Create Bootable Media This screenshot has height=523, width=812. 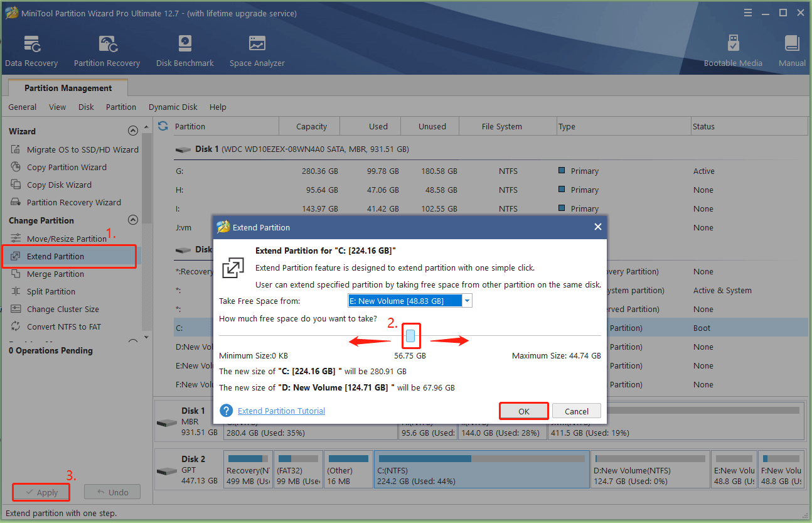(x=733, y=51)
